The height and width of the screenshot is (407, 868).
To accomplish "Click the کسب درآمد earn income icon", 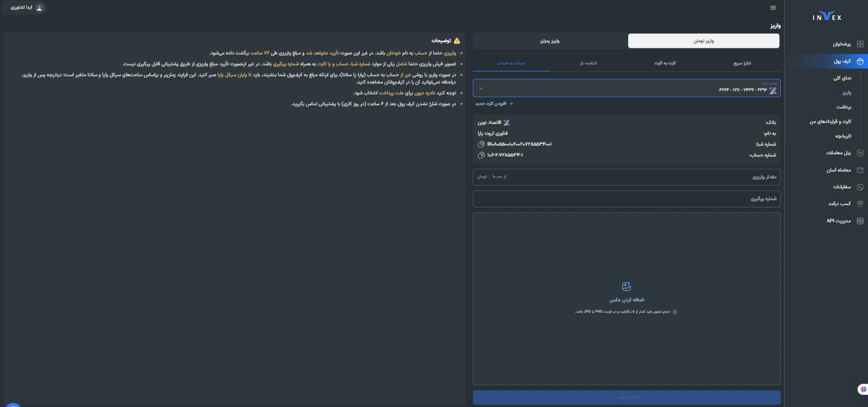I will tap(860, 204).
